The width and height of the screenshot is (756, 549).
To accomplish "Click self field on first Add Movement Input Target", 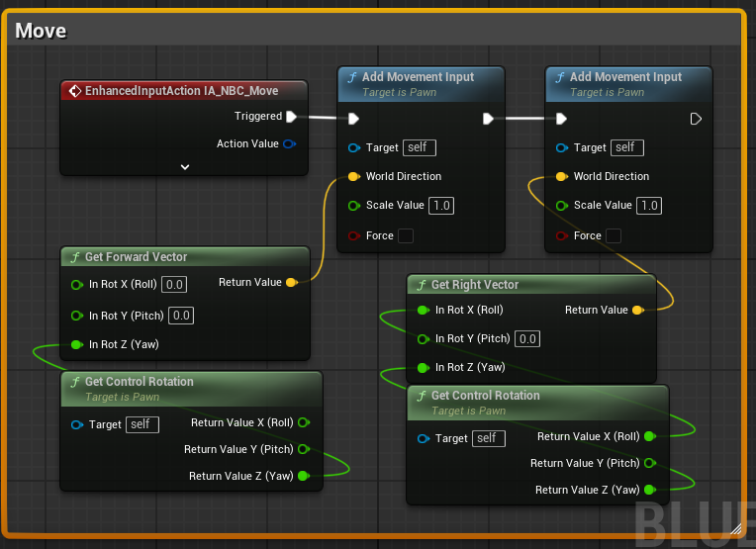I will (x=420, y=147).
